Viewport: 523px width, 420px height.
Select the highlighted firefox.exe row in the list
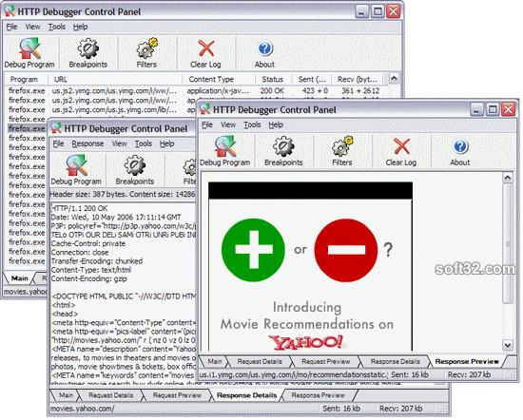27,128
